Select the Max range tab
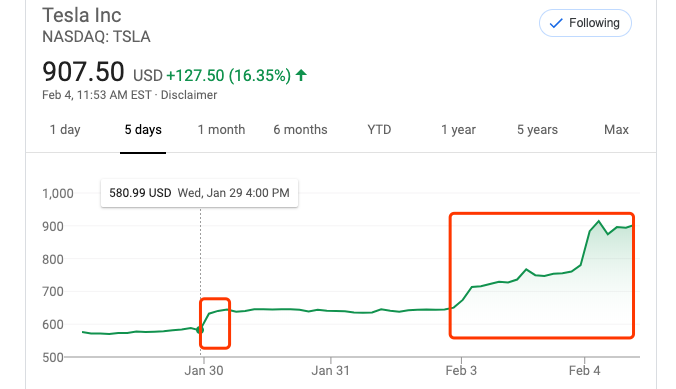The width and height of the screenshot is (676, 389). [x=616, y=130]
